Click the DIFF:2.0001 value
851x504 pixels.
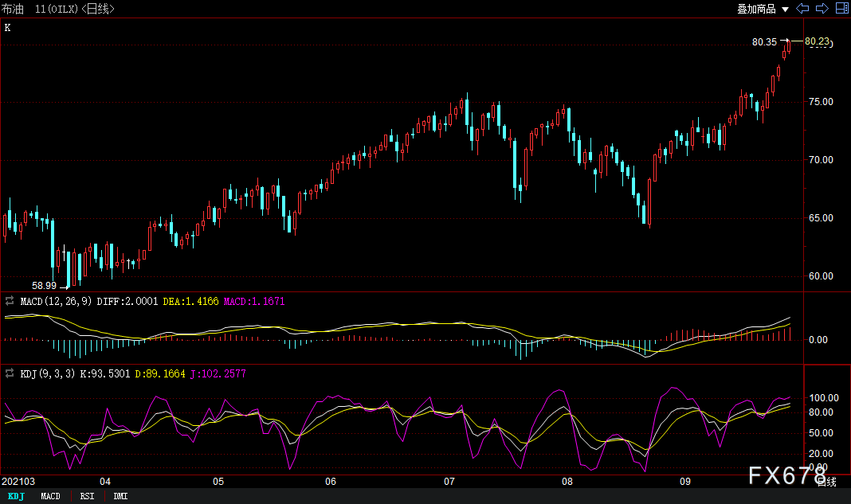click(x=127, y=301)
